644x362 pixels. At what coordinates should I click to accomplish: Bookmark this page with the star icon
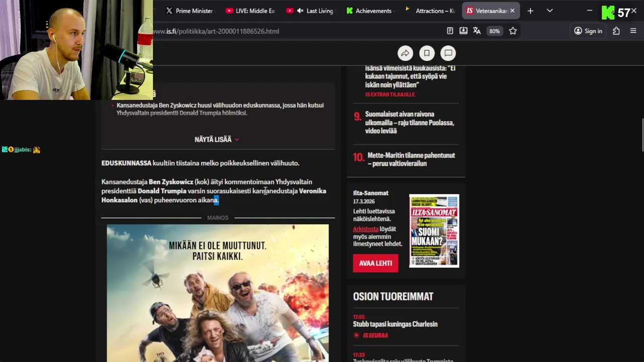click(513, 31)
